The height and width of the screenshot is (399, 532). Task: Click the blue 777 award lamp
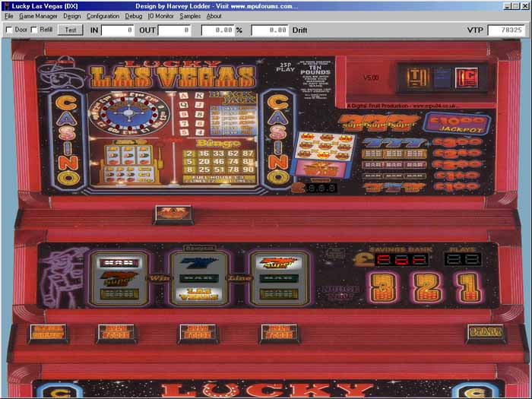point(394,143)
